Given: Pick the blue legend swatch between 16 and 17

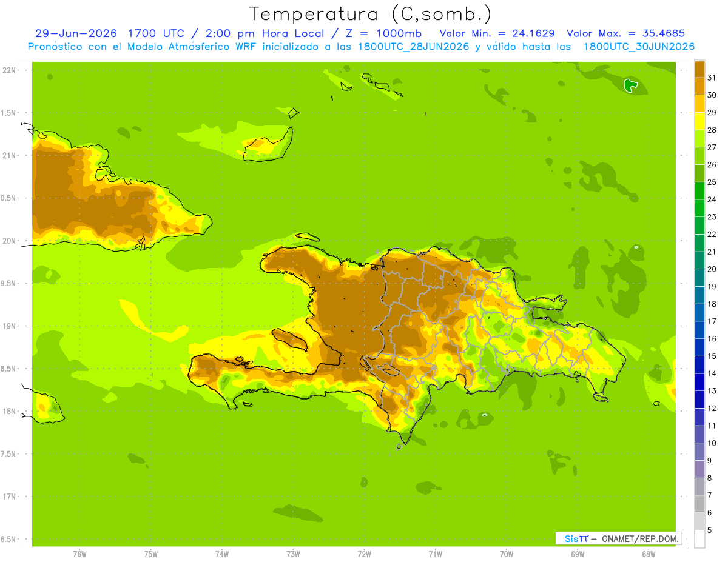Looking at the screenshot, I should point(699,330).
